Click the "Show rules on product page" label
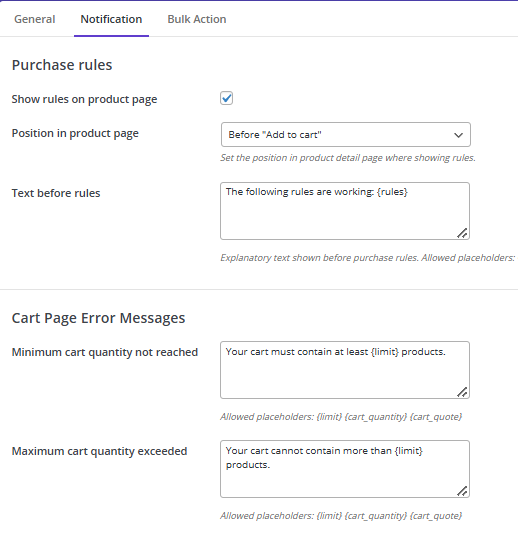Screen dimensions: 518x534 tap(84, 99)
